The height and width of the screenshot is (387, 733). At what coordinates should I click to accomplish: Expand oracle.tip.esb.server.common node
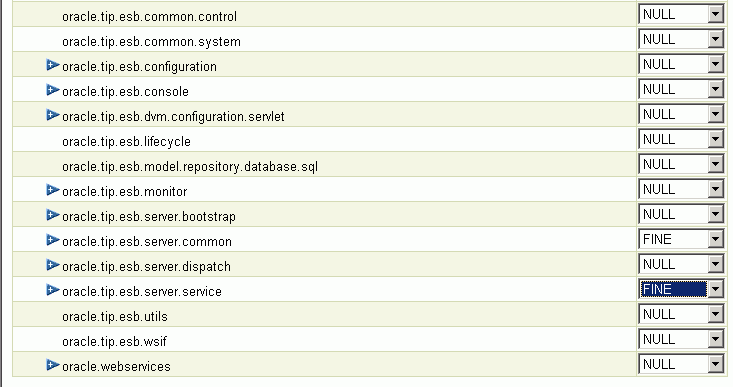[x=53, y=240]
